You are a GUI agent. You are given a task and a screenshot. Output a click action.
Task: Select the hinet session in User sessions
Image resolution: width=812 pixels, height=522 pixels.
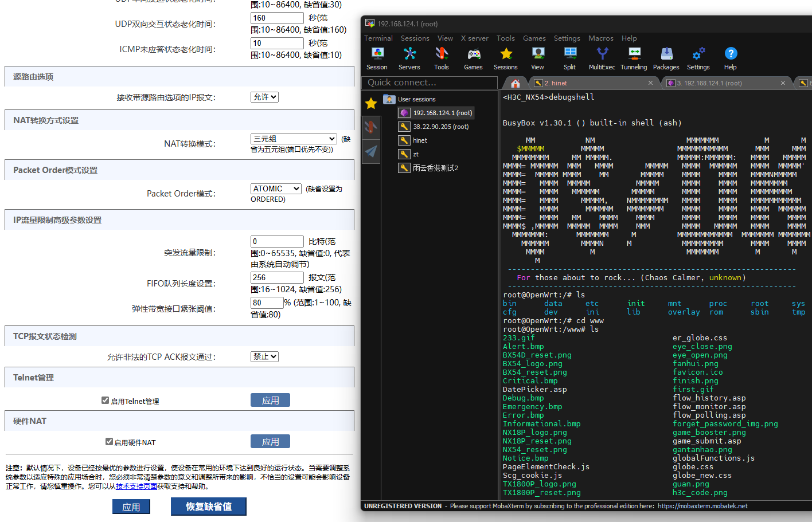point(420,140)
